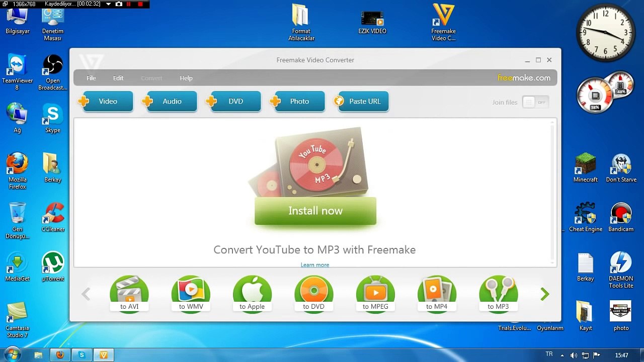
Task: Choose the to WMV output format
Action: pos(191,294)
